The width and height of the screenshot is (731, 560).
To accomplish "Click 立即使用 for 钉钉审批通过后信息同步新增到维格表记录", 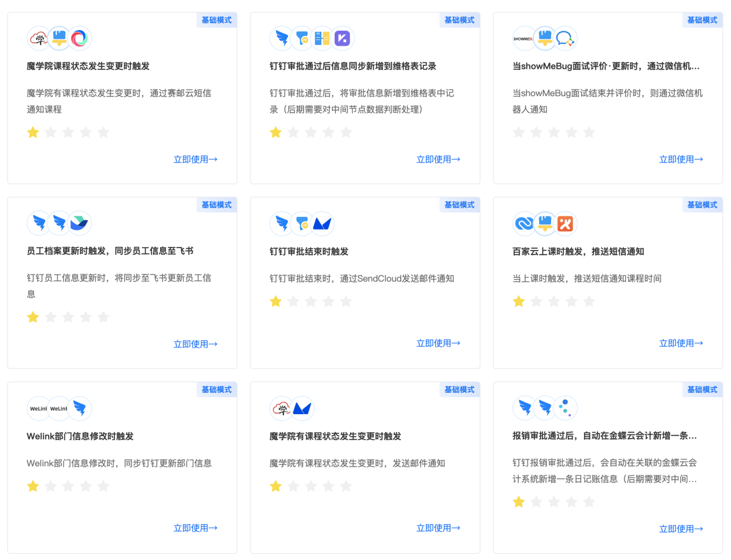I will [438, 159].
